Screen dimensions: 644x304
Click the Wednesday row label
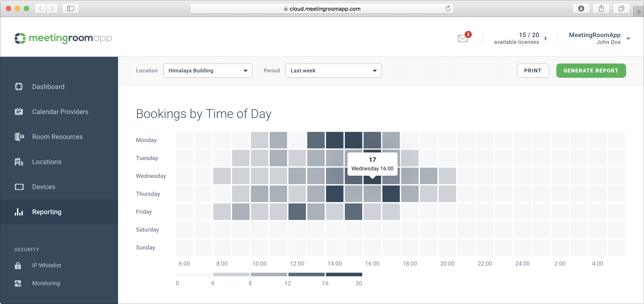click(151, 176)
